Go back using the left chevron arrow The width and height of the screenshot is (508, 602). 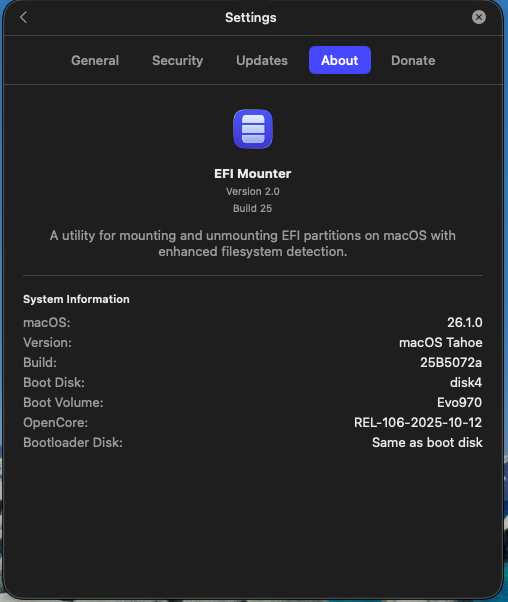pyautogui.click(x=23, y=17)
